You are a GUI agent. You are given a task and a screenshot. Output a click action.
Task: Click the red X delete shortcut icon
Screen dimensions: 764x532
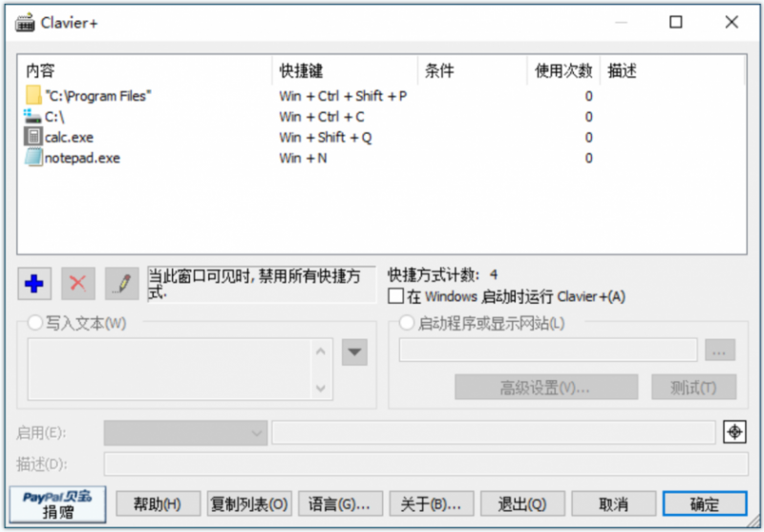[x=78, y=283]
